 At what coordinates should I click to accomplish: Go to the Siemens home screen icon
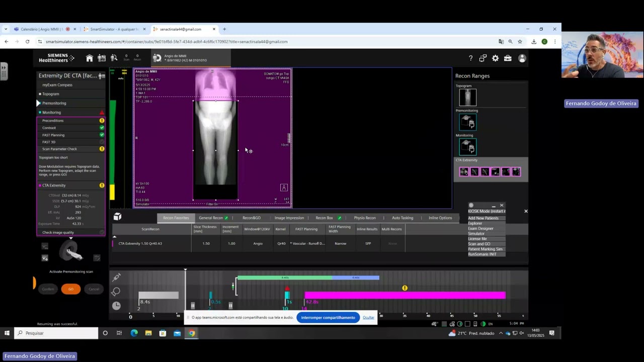(90, 58)
